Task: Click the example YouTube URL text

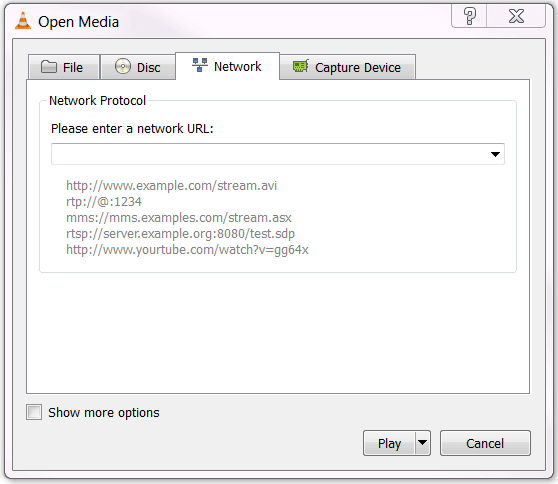Action: [x=187, y=250]
